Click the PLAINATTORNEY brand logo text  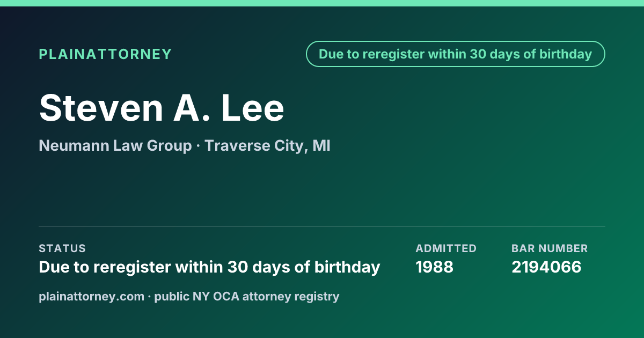[x=105, y=54]
